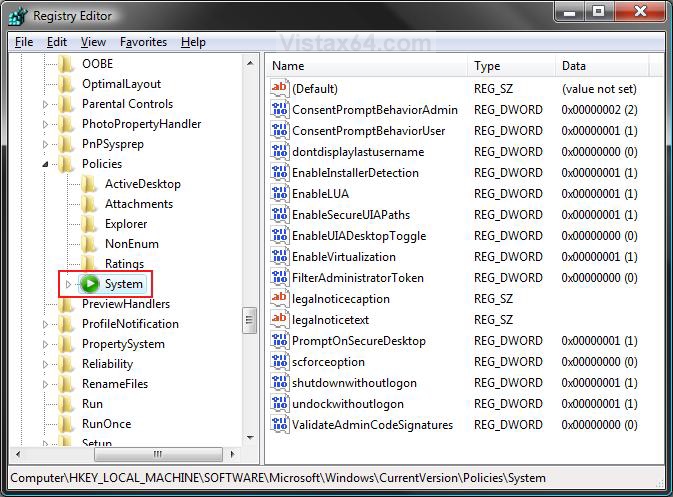
Task: Click the legalnoticetext string value icon
Action: [280, 319]
